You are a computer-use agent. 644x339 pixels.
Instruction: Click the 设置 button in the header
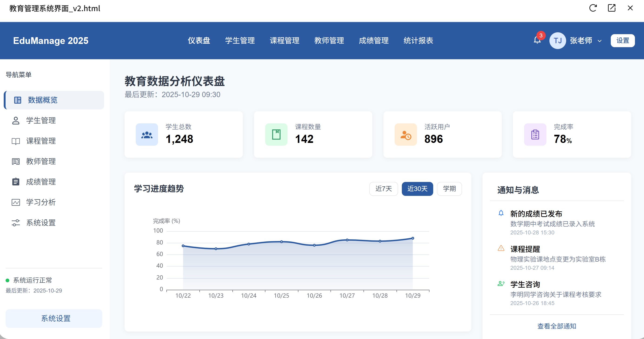coord(623,40)
